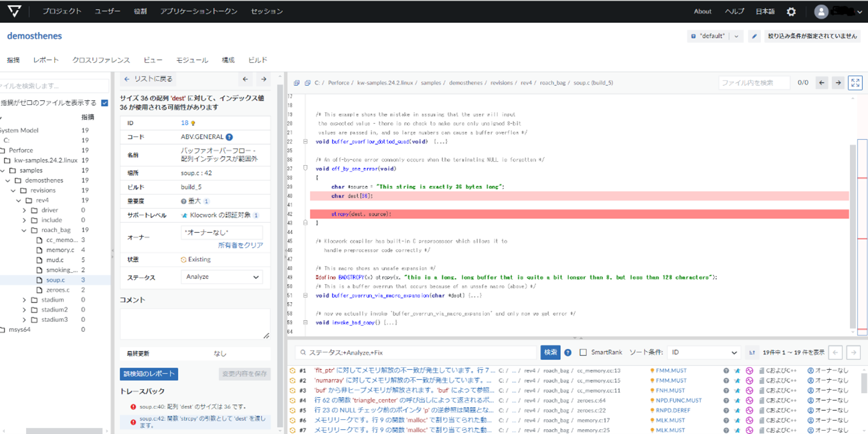Focus the ファイル内を検索 field

coord(754,82)
